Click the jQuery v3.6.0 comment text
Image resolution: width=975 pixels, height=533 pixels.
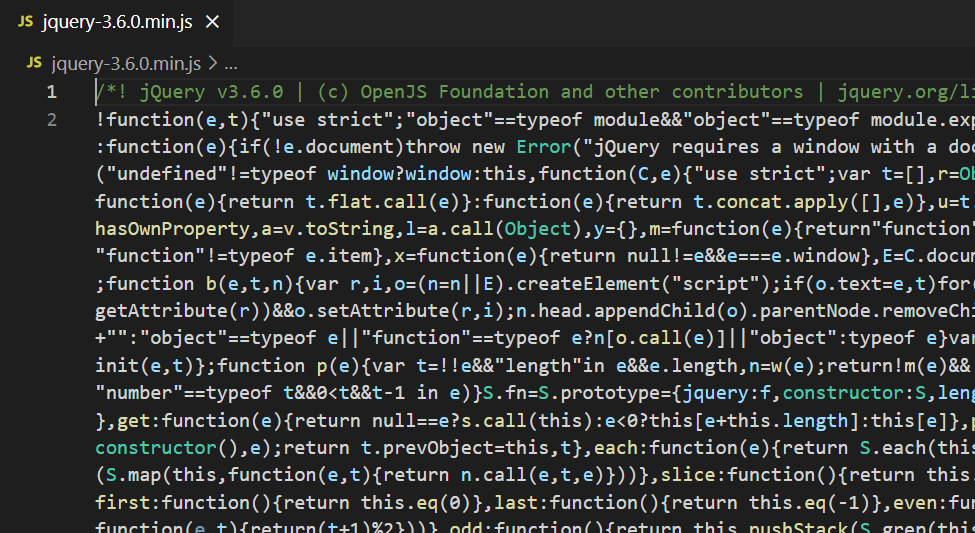[211, 92]
